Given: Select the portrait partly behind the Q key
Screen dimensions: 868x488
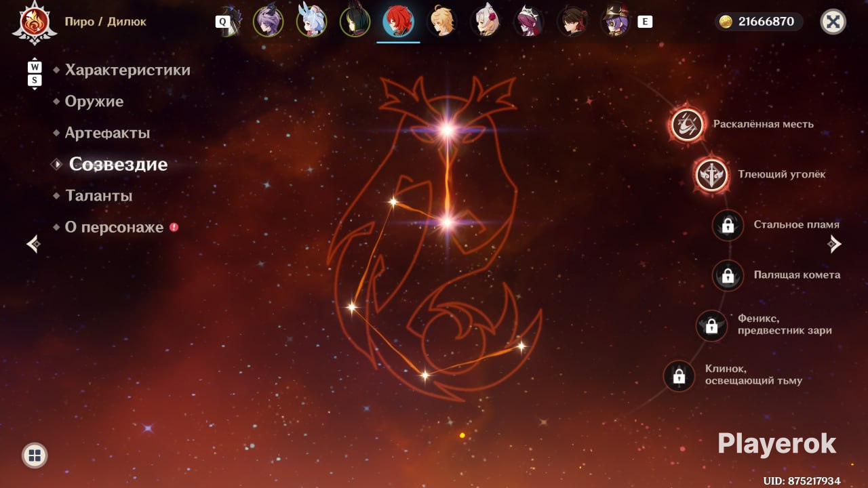Looking at the screenshot, I should coord(234,22).
